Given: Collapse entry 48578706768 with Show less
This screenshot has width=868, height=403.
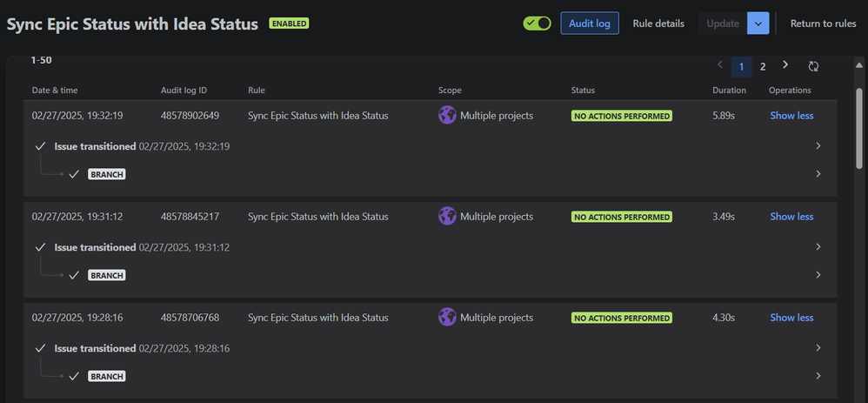Looking at the screenshot, I should pyautogui.click(x=791, y=318).
